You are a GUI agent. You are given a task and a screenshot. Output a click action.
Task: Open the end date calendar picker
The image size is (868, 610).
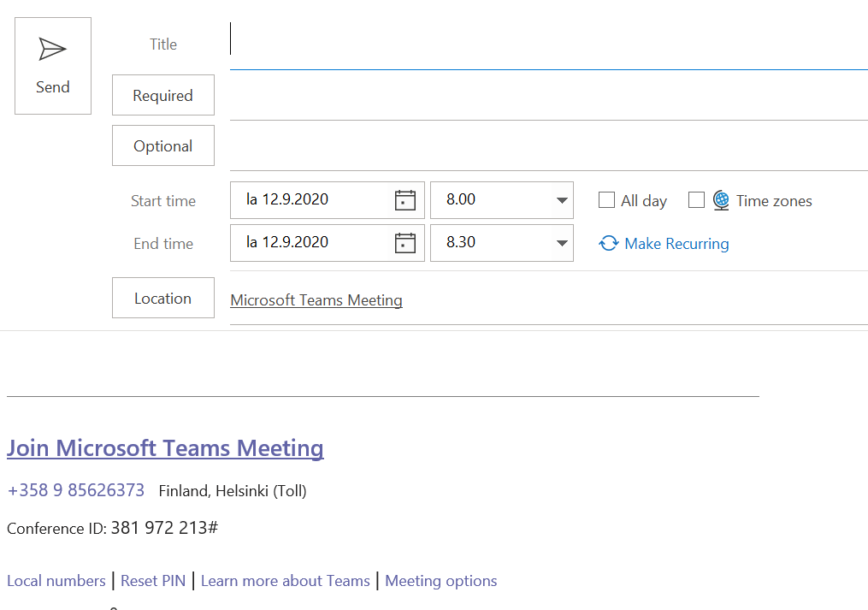click(404, 243)
